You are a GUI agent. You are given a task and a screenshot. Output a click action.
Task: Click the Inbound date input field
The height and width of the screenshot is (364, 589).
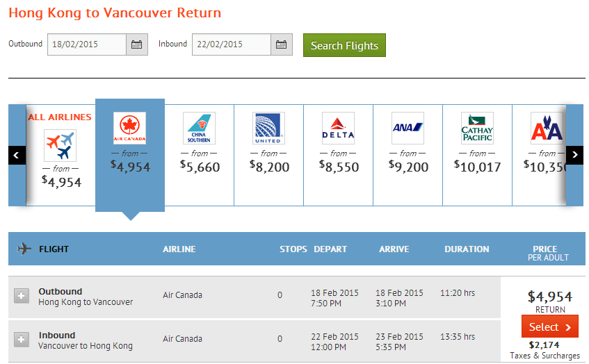(x=231, y=44)
